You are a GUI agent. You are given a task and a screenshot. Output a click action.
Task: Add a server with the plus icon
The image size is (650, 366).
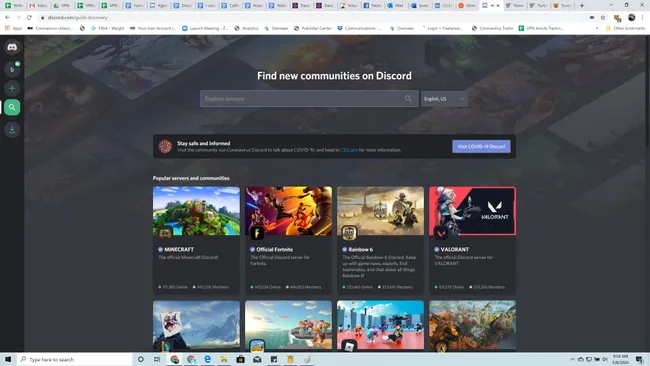pos(12,88)
